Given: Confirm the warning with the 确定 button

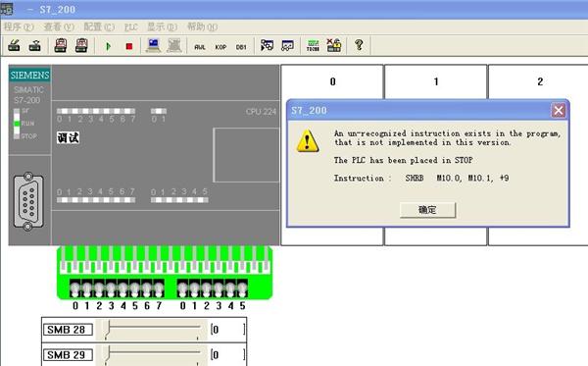Looking at the screenshot, I should [x=428, y=210].
